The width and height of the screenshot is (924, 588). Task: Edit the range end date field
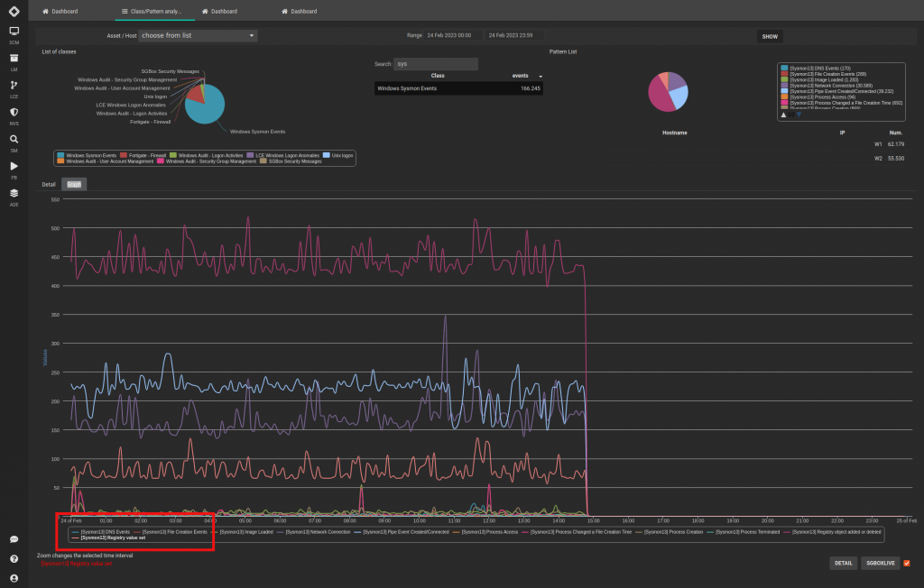[514, 35]
